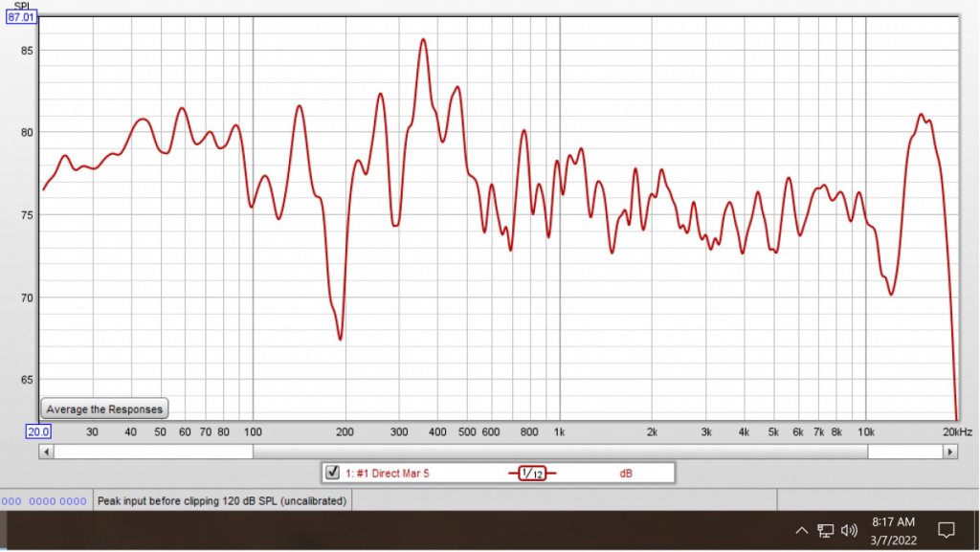Image resolution: width=980 pixels, height=552 pixels.
Task: Edit the 20.0 frequency axis start value
Action: pos(38,431)
